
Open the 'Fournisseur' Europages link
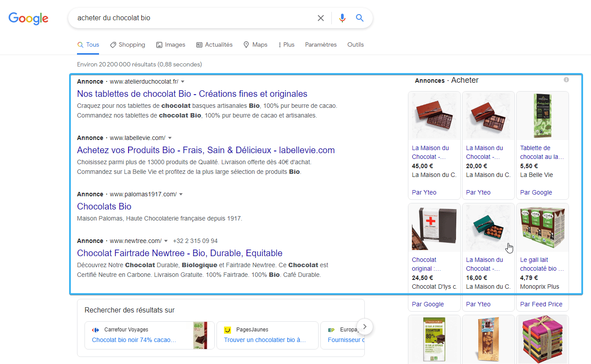[x=346, y=340]
